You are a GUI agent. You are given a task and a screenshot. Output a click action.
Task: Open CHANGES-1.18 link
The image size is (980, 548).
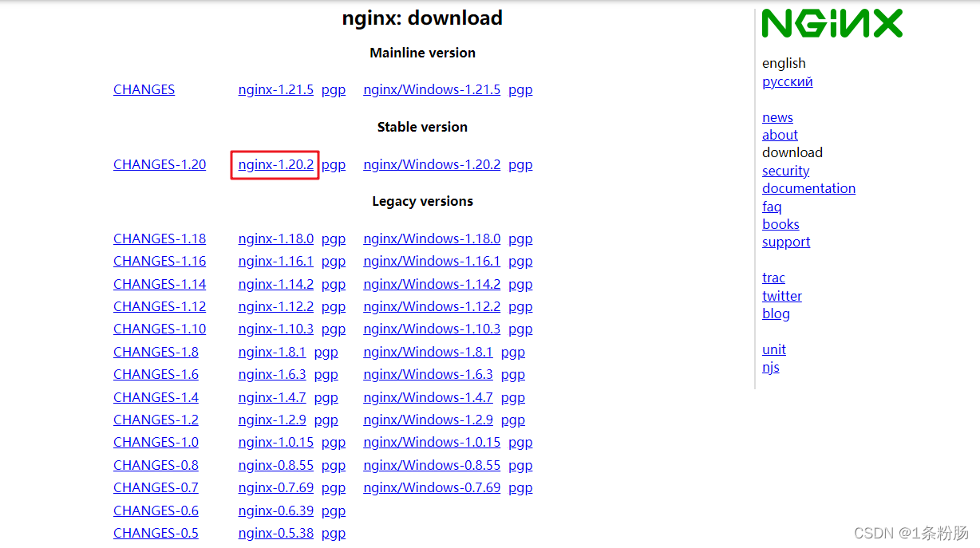[x=160, y=239]
